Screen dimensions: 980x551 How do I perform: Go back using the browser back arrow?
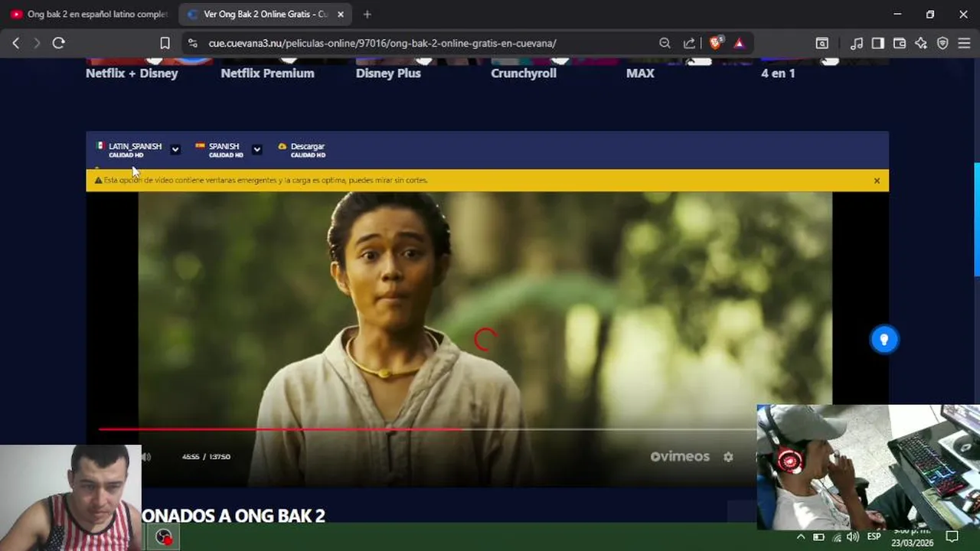tap(15, 44)
